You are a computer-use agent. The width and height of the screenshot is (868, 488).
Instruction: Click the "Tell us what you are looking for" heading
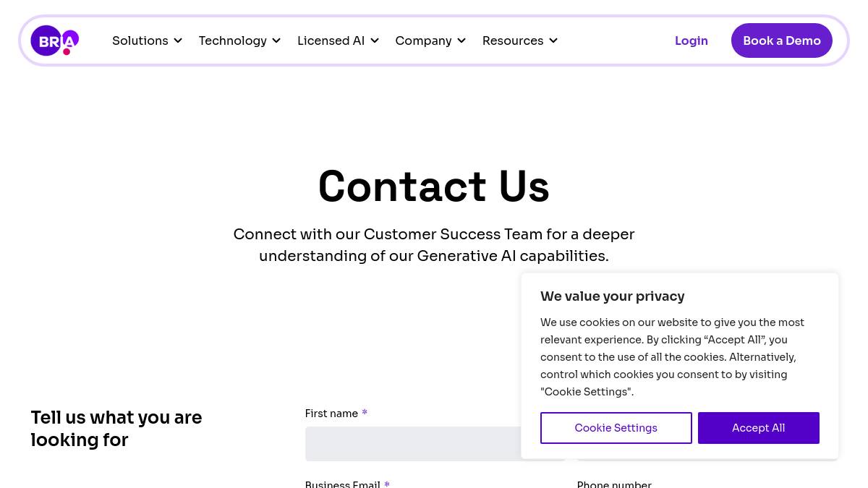click(116, 429)
